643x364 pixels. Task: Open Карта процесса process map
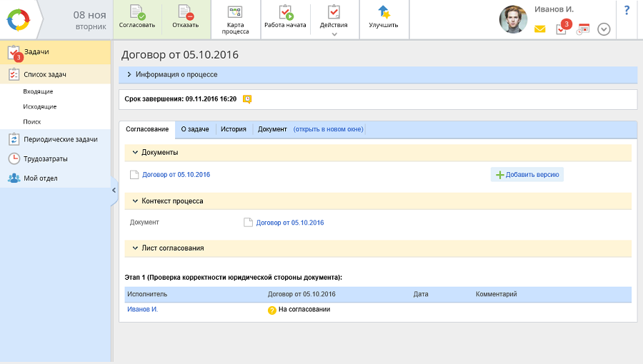pyautogui.click(x=235, y=12)
